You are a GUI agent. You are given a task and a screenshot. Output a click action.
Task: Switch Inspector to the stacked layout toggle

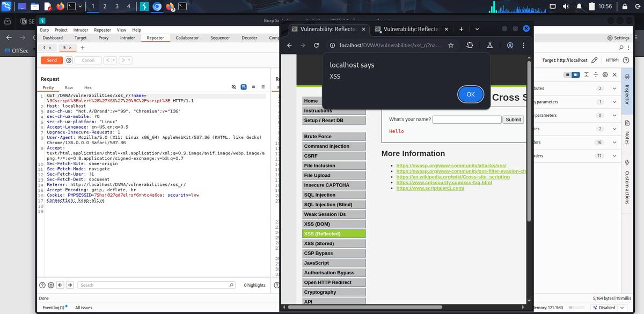click(x=575, y=75)
